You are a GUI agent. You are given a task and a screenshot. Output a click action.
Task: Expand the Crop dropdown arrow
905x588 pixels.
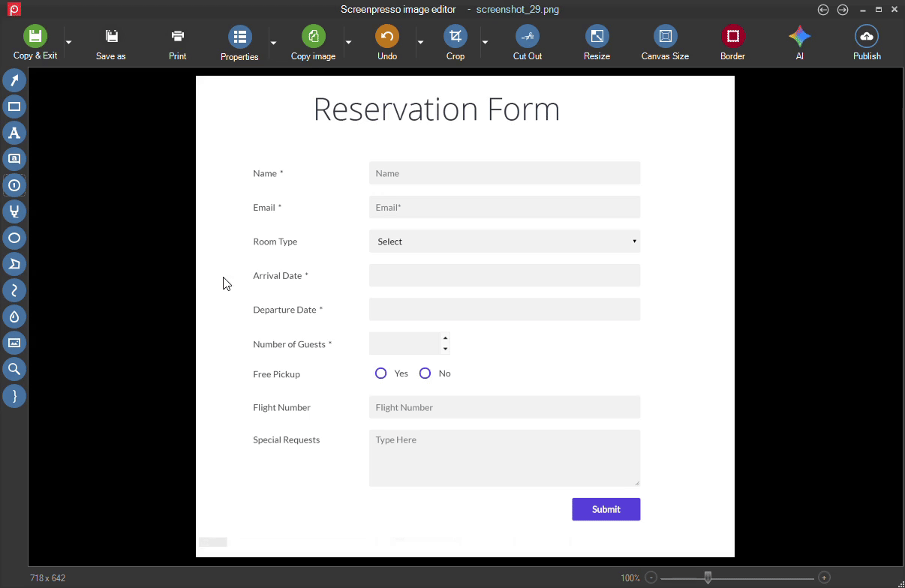tap(485, 42)
